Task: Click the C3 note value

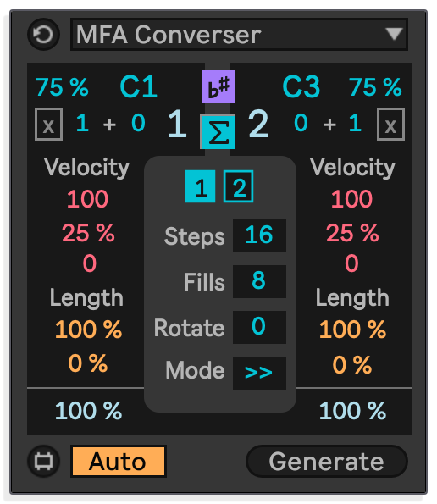Action: point(301,86)
